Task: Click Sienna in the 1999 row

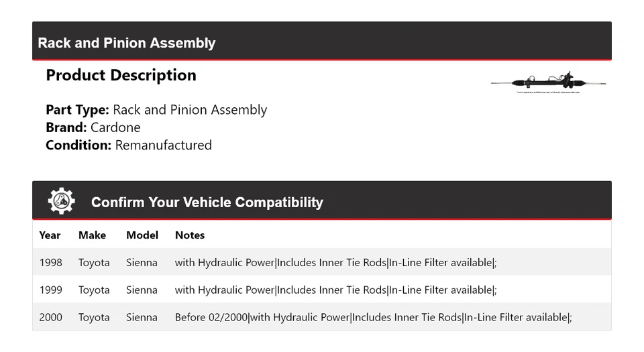Action: (142, 290)
